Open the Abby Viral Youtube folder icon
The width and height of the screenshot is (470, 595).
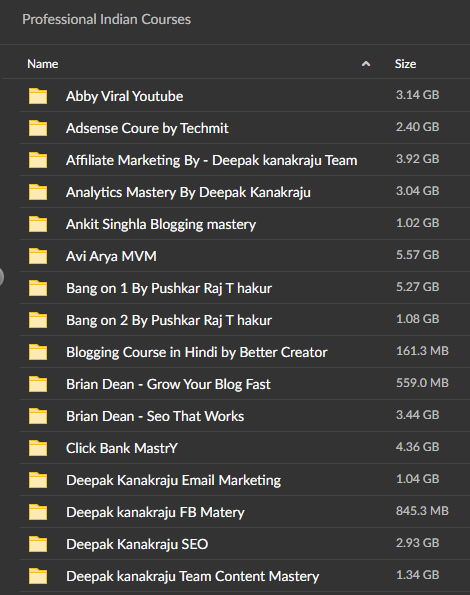coord(38,96)
